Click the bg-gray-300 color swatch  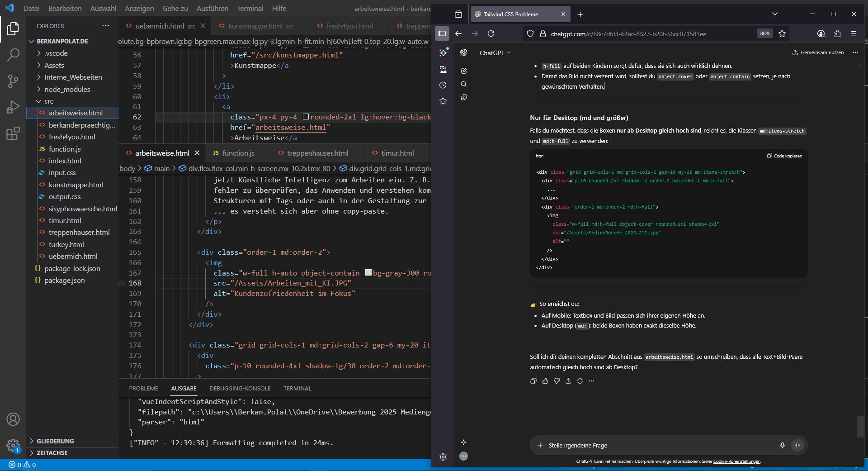(368, 273)
